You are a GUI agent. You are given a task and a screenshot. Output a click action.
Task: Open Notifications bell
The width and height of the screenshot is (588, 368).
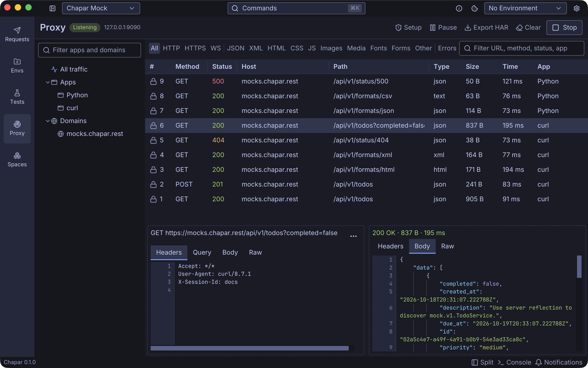[559, 362]
